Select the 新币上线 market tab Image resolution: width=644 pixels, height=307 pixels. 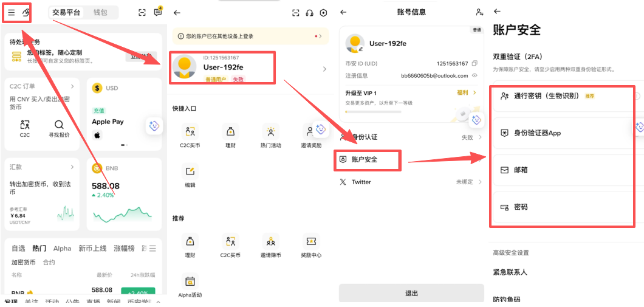(92, 248)
